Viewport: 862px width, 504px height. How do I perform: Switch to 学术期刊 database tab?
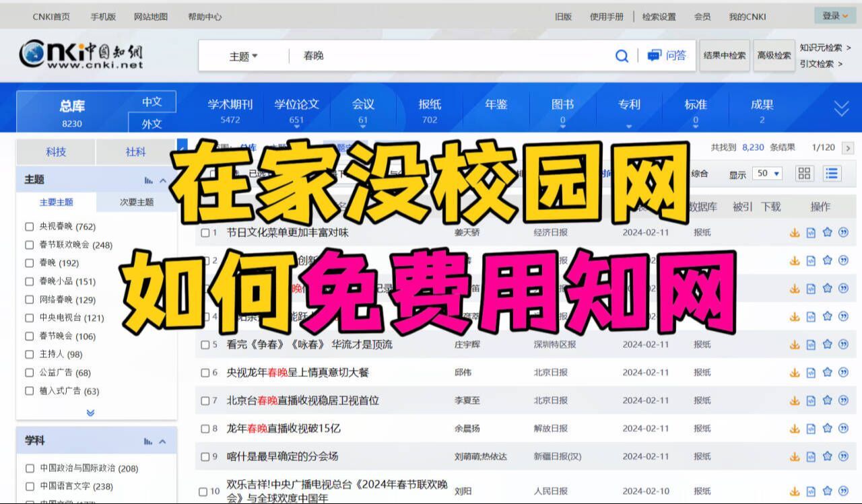[230, 110]
